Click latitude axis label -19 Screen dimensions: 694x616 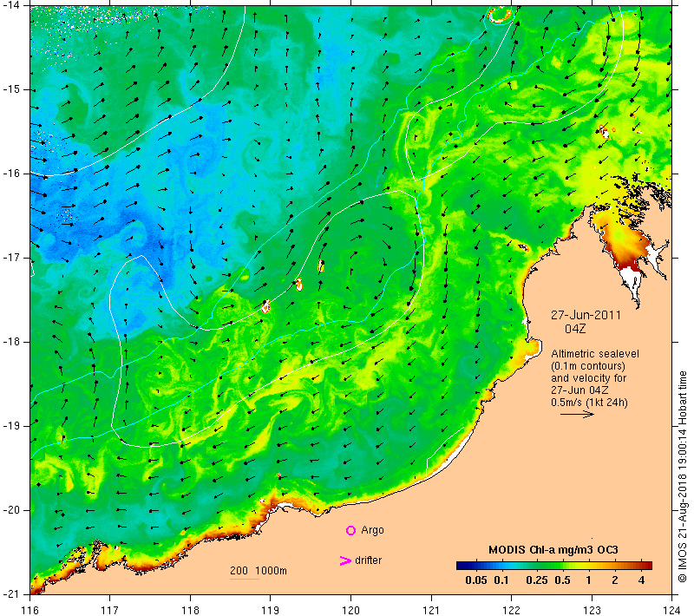(10, 426)
